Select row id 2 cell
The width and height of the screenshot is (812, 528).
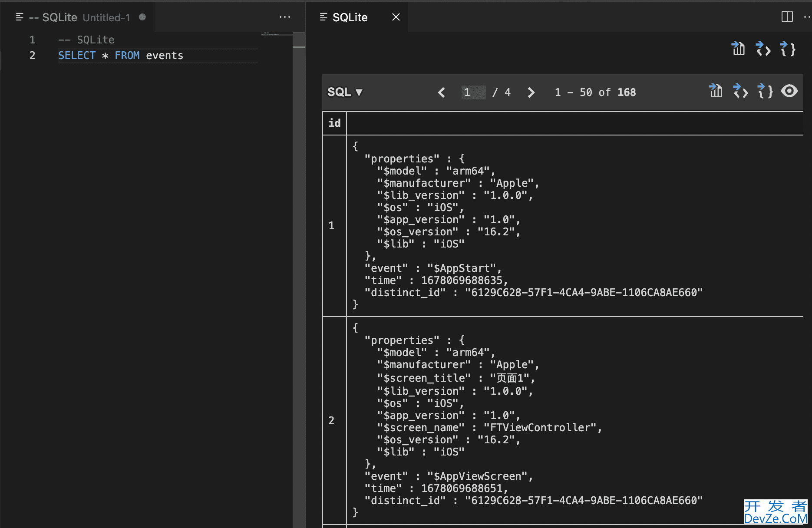(x=334, y=420)
